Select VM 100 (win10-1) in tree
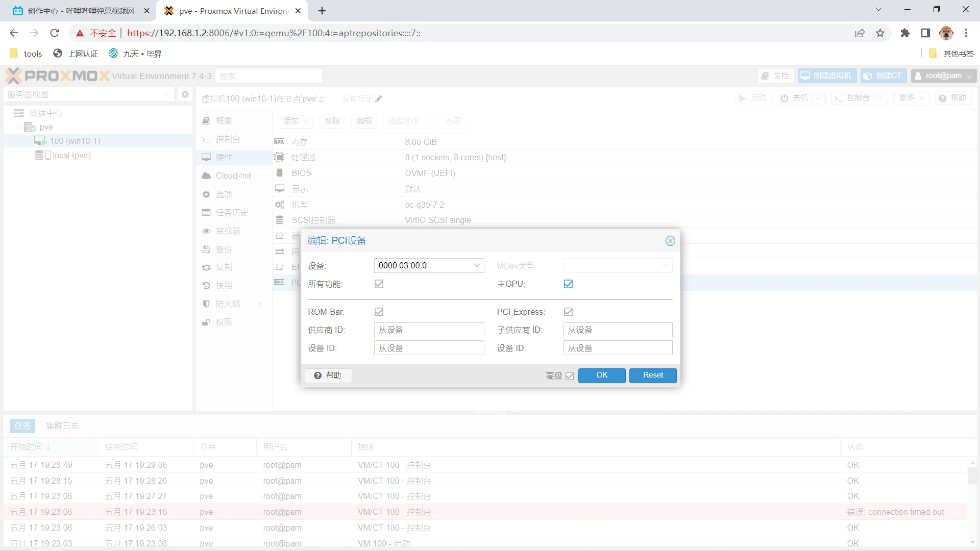The image size is (980, 551). coord(75,141)
